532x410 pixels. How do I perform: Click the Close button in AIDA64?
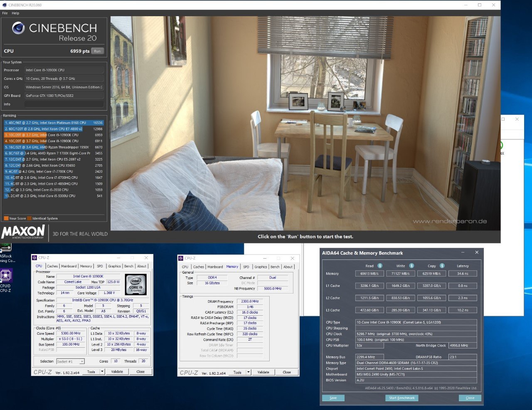pyautogui.click(x=470, y=398)
